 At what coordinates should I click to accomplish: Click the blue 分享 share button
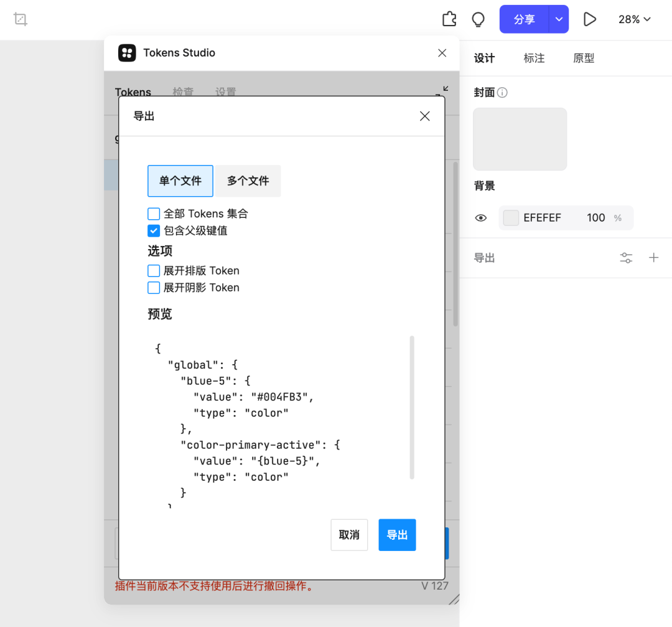(524, 19)
